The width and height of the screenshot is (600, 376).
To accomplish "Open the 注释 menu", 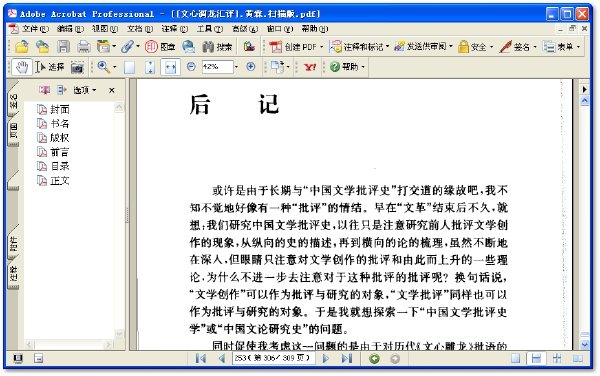I will coord(174,29).
